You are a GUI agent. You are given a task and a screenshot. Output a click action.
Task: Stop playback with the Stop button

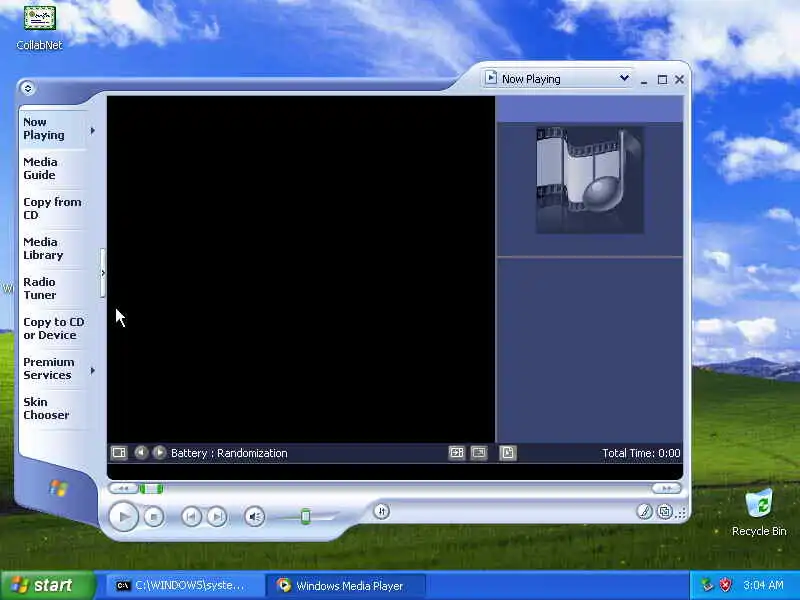pyautogui.click(x=154, y=517)
